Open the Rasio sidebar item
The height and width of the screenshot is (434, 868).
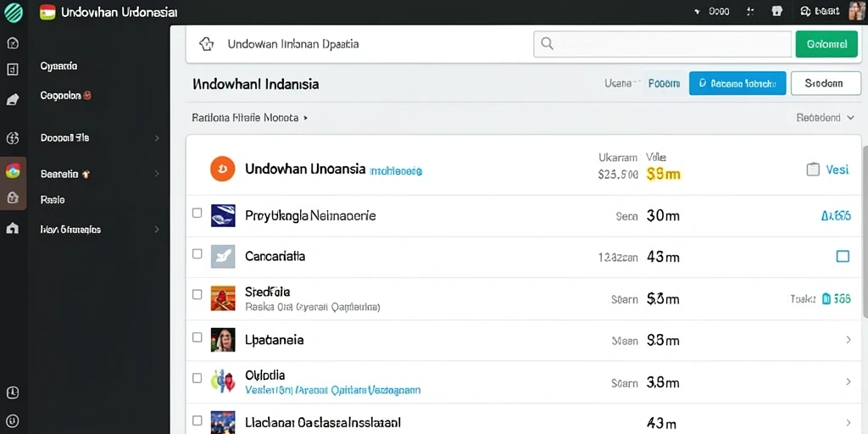tap(53, 200)
